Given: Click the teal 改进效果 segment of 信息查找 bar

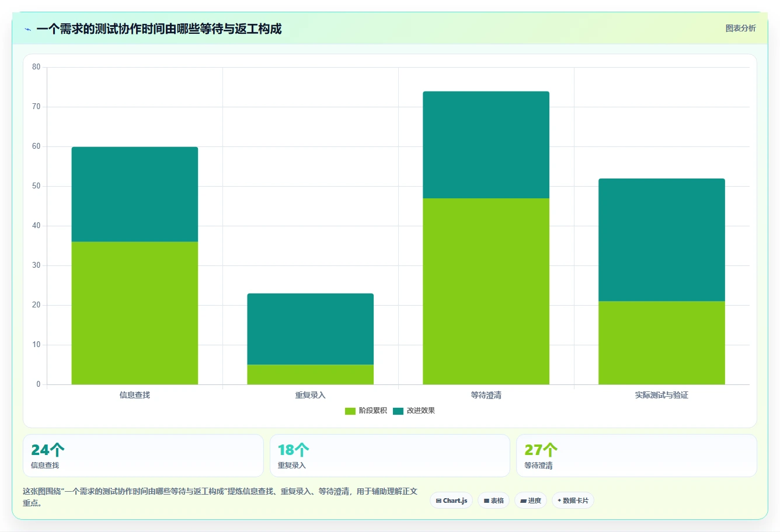Looking at the screenshot, I should [x=135, y=194].
